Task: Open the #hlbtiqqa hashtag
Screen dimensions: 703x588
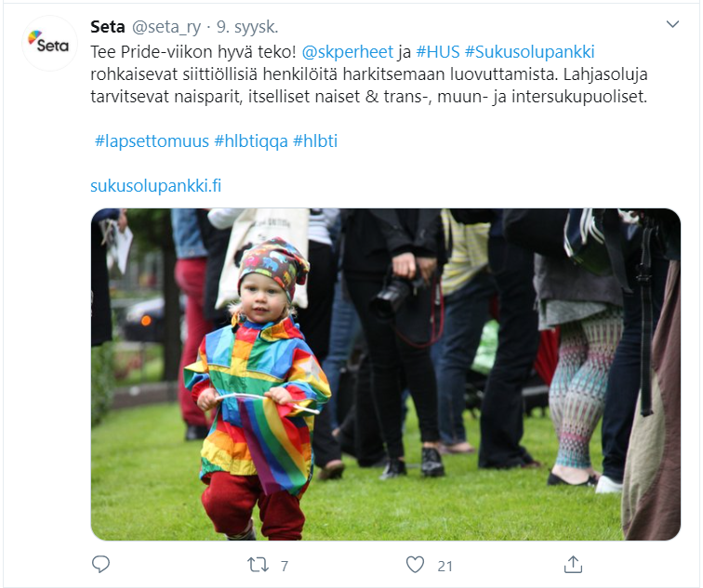Action: point(251,141)
